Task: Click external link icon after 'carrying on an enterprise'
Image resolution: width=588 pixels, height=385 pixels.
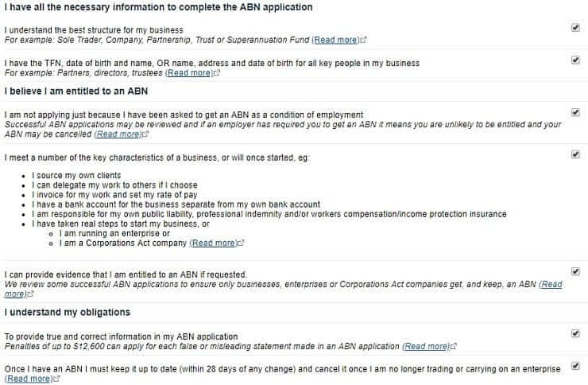Action: point(56,379)
